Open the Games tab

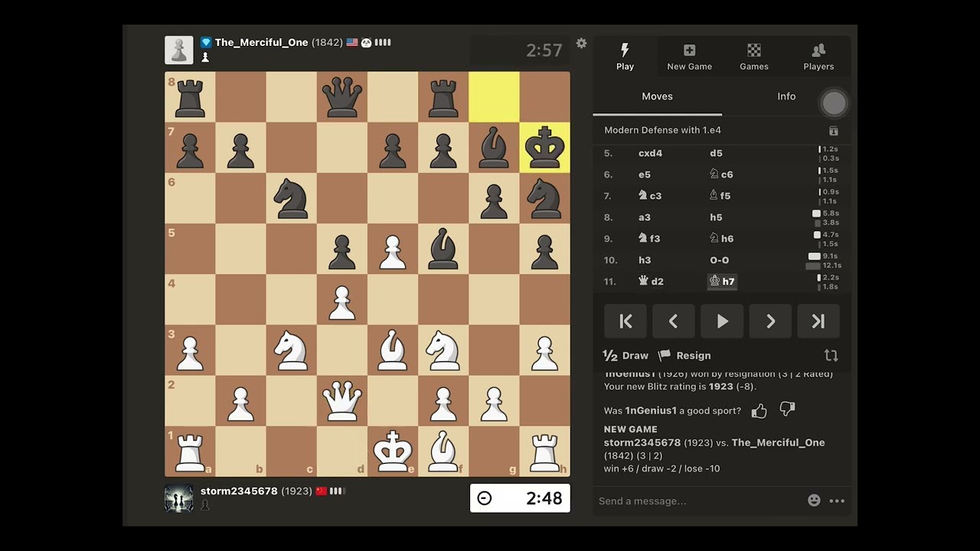[x=754, y=57]
